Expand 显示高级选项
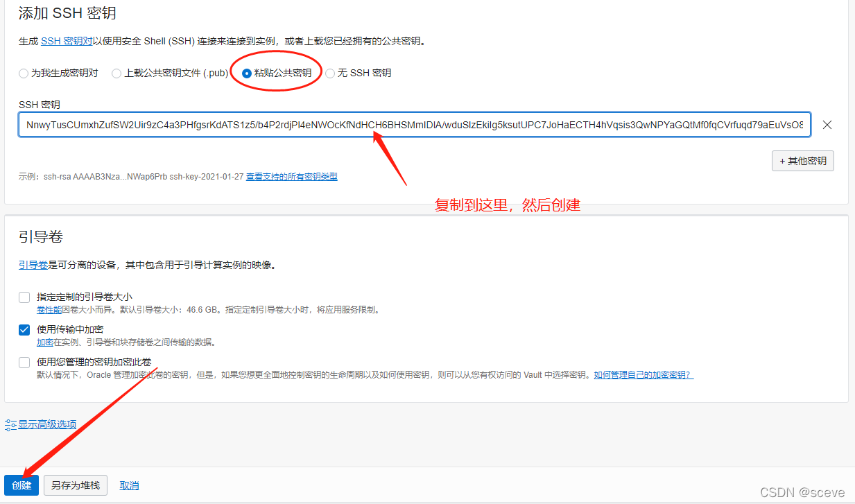Screen dimensions: 855x504 pos(47,424)
